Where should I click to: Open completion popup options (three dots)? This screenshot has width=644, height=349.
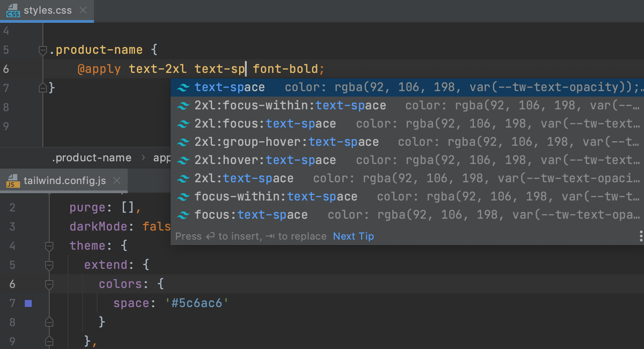tap(641, 236)
